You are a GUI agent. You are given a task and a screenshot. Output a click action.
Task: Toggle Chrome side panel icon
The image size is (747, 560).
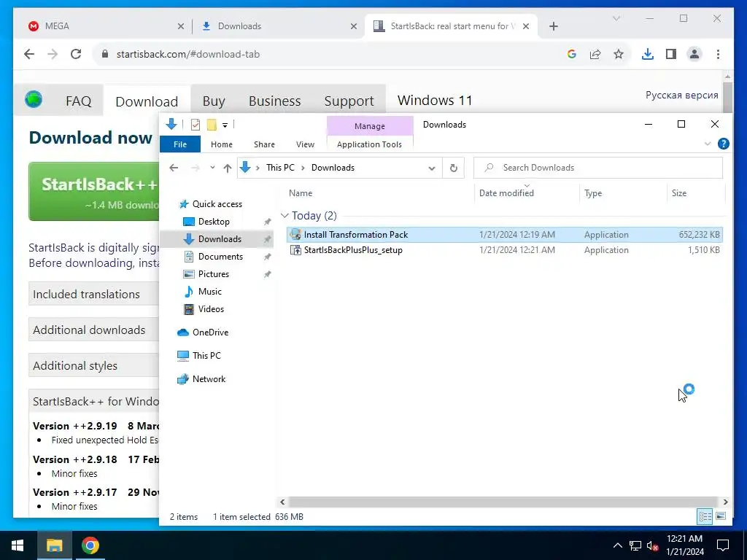(x=671, y=54)
